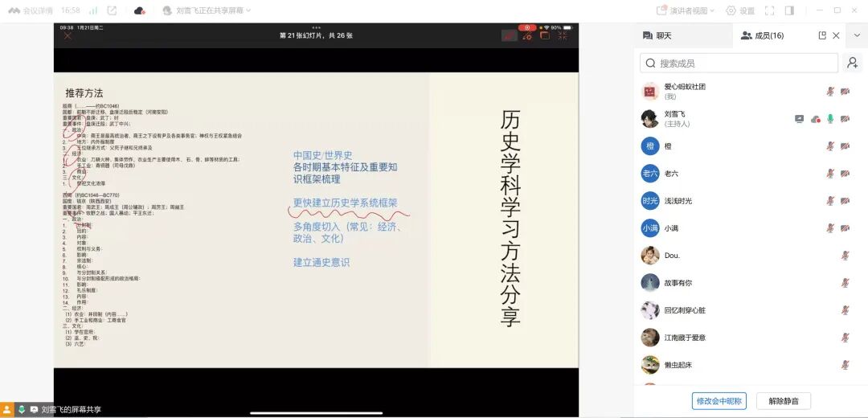Toggle microphone for 爱心蚂蚁社团
The height and width of the screenshot is (418, 868).
point(830,92)
